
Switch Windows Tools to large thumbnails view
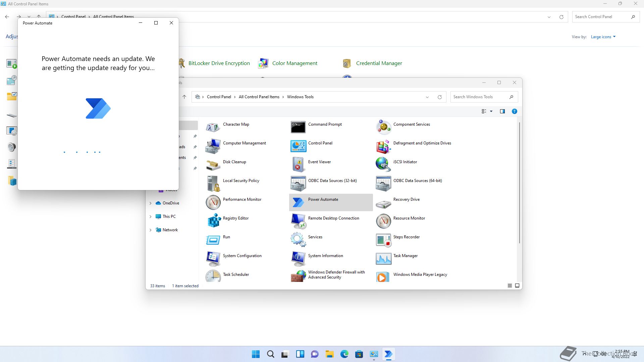(517, 286)
